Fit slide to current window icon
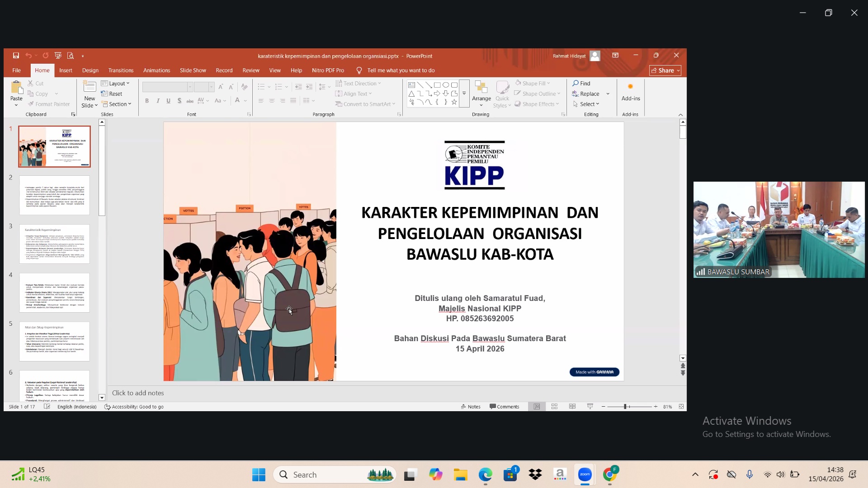Viewport: 868px width, 488px height. 681,407
